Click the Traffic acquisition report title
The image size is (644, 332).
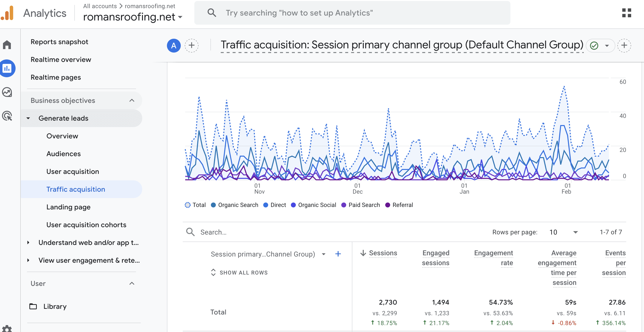point(402,45)
